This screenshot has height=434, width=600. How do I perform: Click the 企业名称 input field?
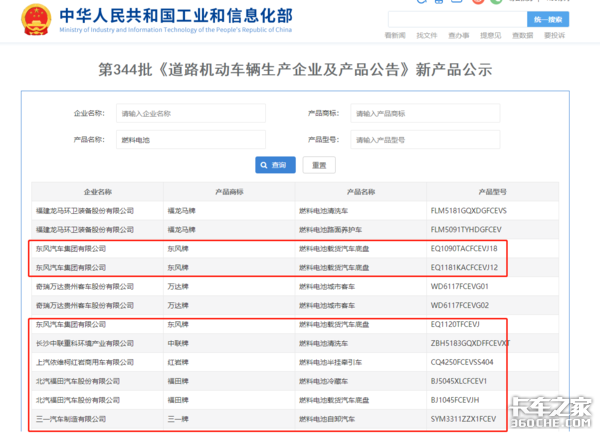[x=191, y=113]
